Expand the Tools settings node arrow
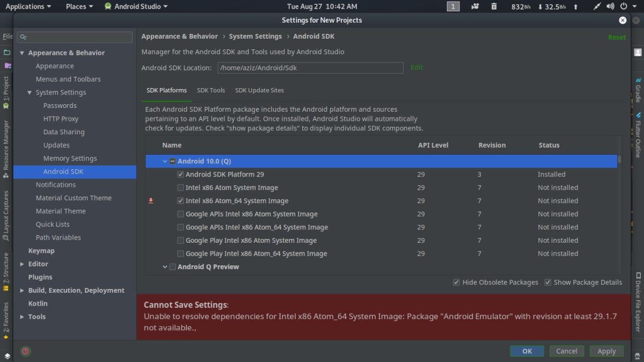 click(22, 317)
